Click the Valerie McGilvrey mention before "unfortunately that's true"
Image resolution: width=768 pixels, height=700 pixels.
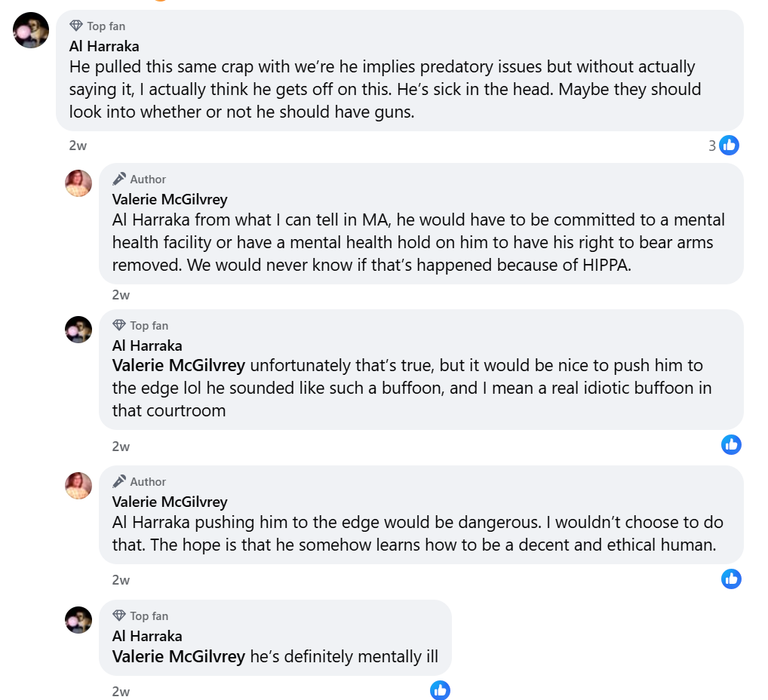point(179,366)
